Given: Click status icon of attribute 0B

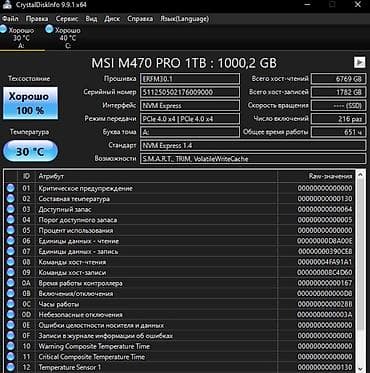Looking at the screenshot, I should (x=11, y=294).
